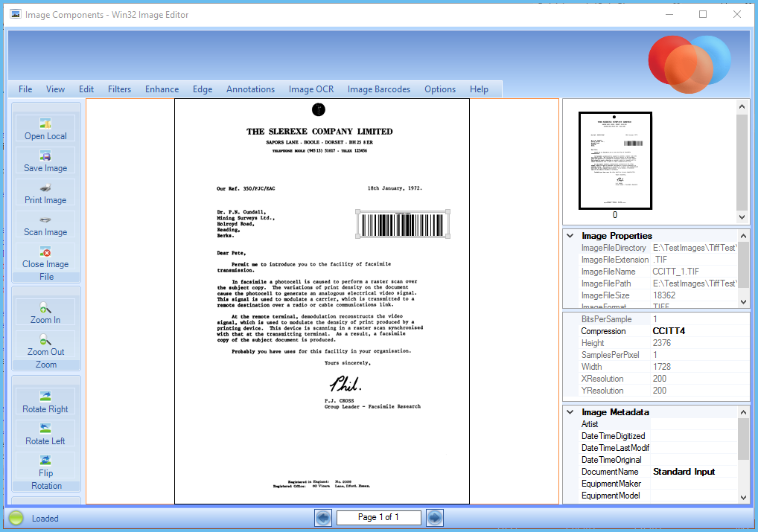The height and width of the screenshot is (532, 758).
Task: Click the Zoom In magnifier icon
Action: click(x=45, y=307)
